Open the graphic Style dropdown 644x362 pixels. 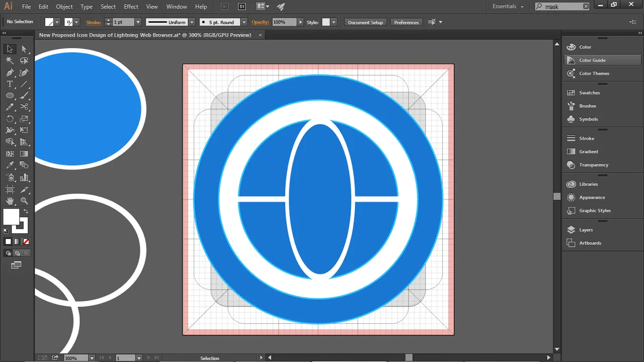[334, 22]
